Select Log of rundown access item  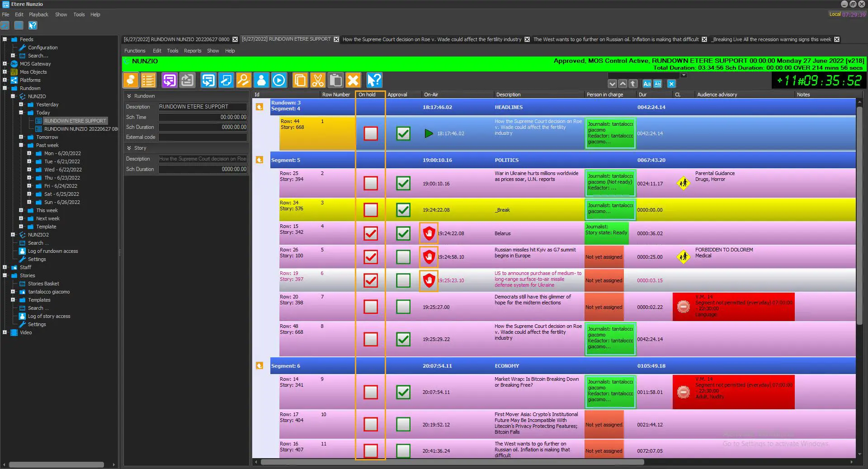click(53, 251)
